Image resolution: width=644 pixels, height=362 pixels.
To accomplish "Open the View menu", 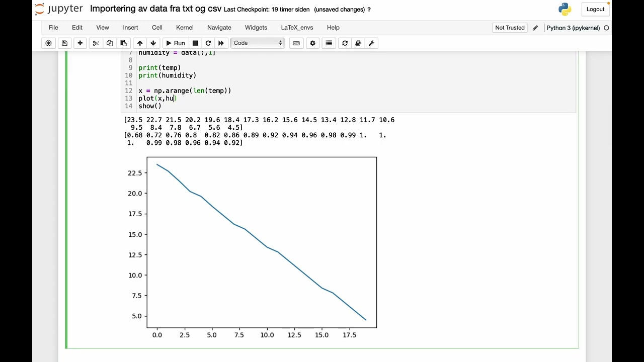I will 103,28.
